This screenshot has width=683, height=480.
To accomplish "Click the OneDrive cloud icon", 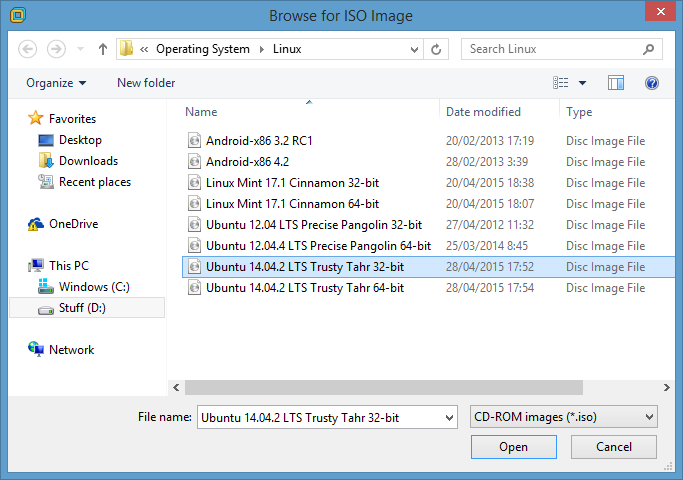I will 36,224.
